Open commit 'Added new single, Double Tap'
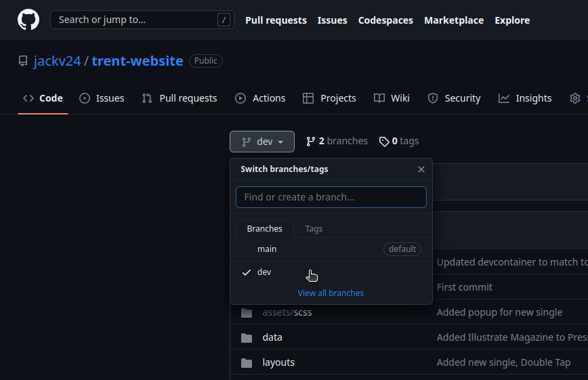This screenshot has height=380, width=588. pos(503,363)
